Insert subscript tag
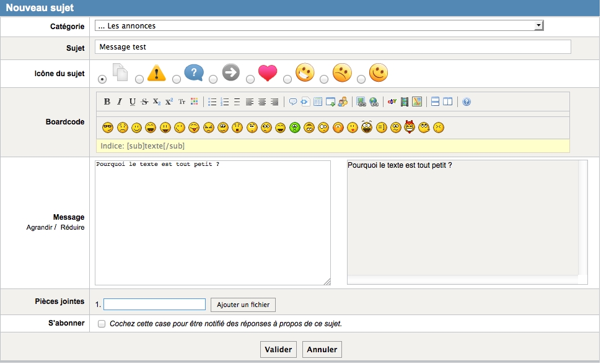The height and width of the screenshot is (364, 601). pos(157,102)
